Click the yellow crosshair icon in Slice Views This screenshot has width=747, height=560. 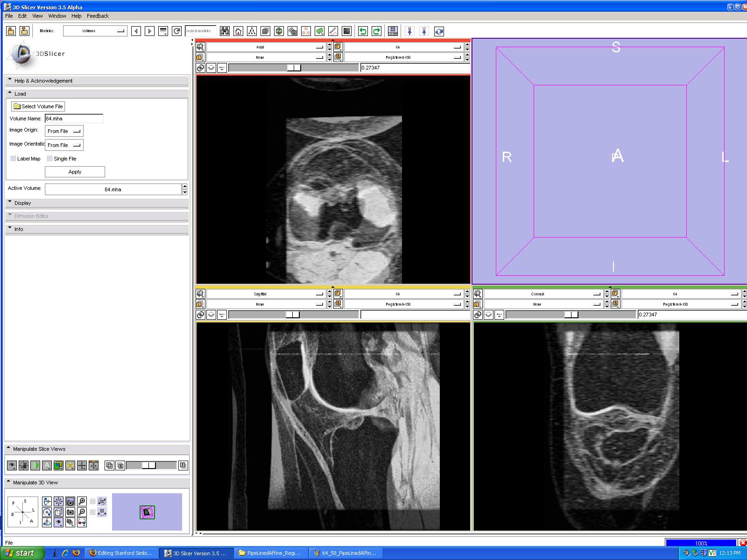[x=70, y=465]
